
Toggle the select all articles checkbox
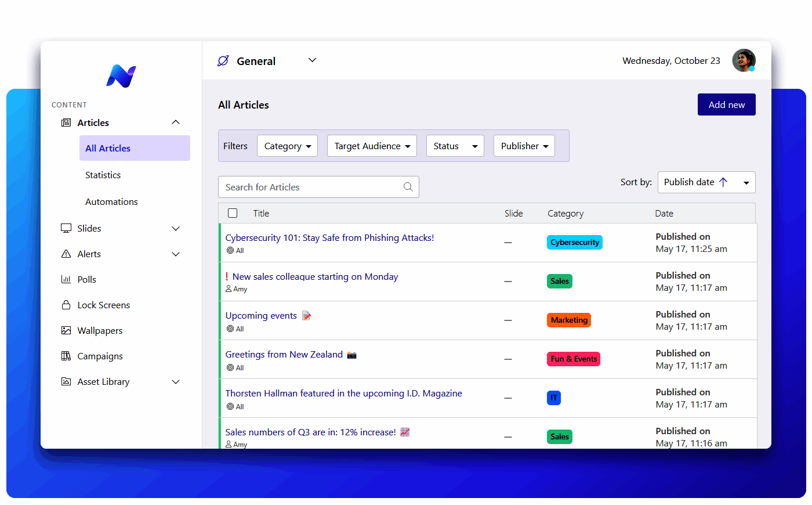tap(233, 213)
